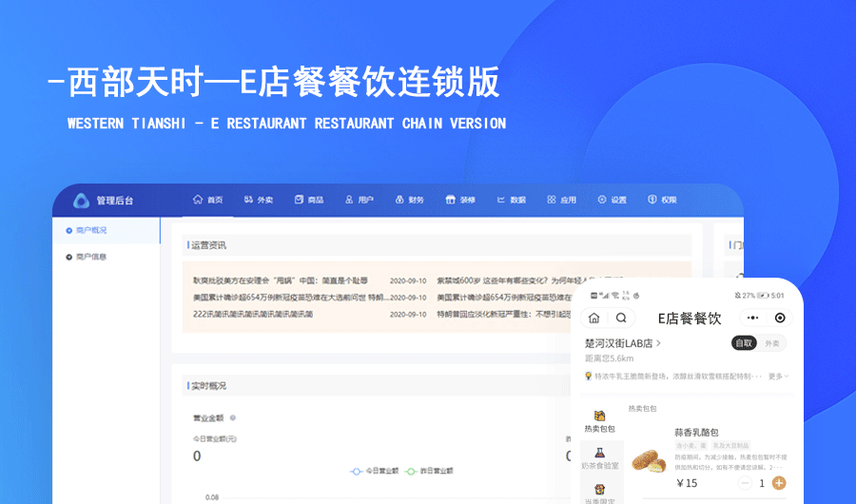The image size is (856, 504).
Task: Toggle the 昨日营业额 chart legend
Action: point(429,471)
